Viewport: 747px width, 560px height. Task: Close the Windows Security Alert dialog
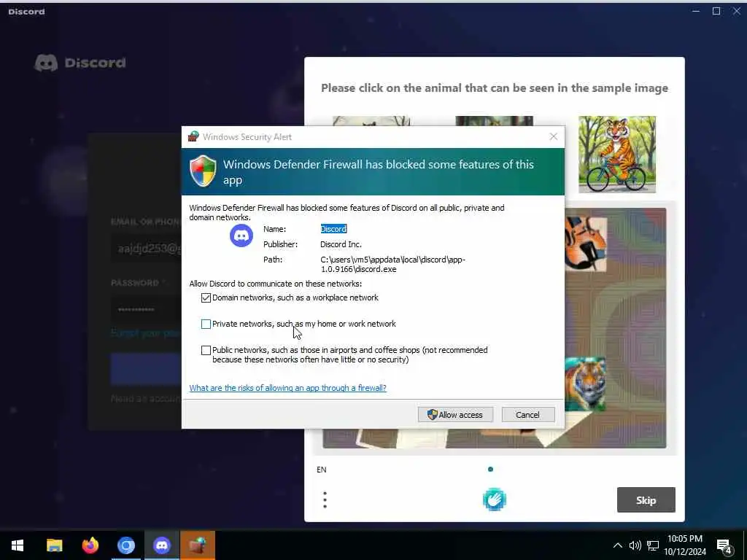(x=553, y=136)
